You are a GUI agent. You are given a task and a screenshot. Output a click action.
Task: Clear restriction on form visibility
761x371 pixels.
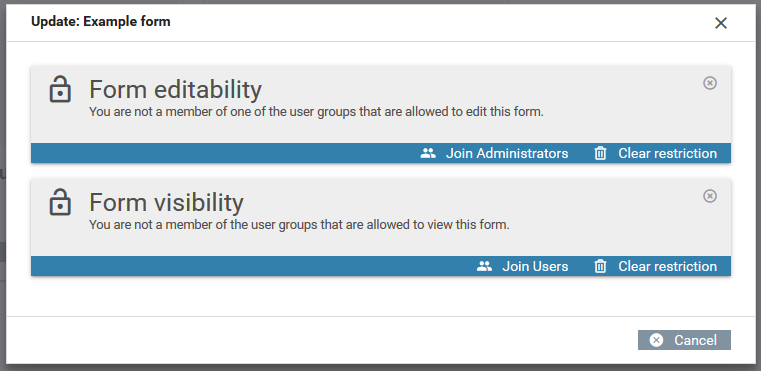[x=655, y=266]
